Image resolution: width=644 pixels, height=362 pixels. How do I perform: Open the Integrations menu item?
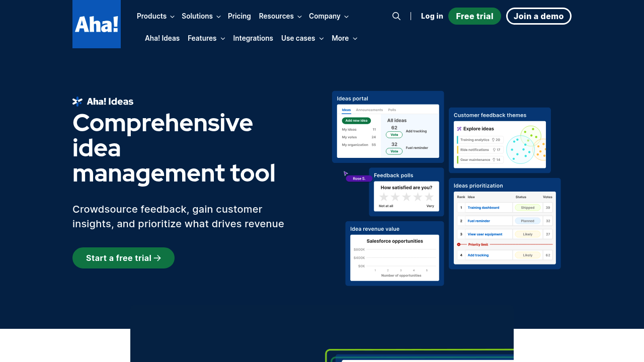pyautogui.click(x=253, y=38)
